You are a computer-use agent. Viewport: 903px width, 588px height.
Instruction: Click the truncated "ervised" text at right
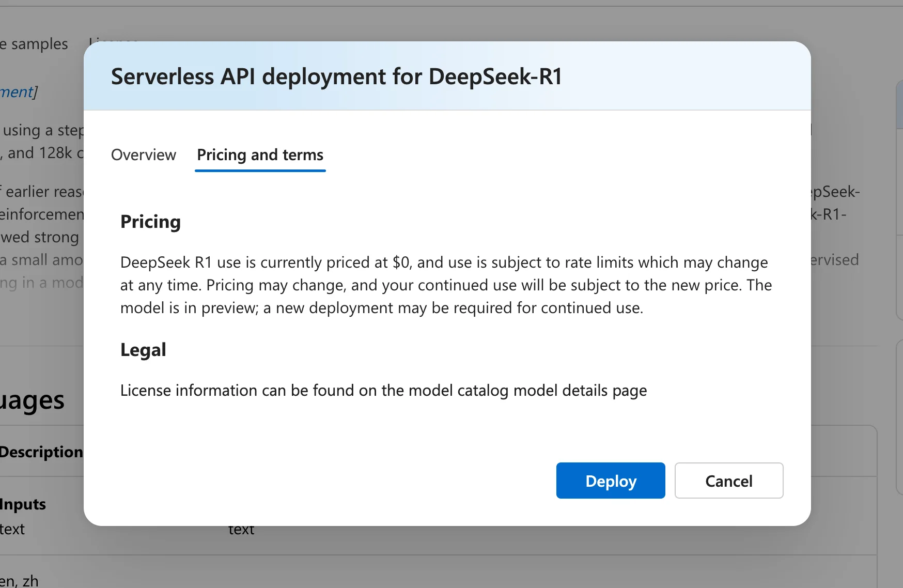click(835, 260)
